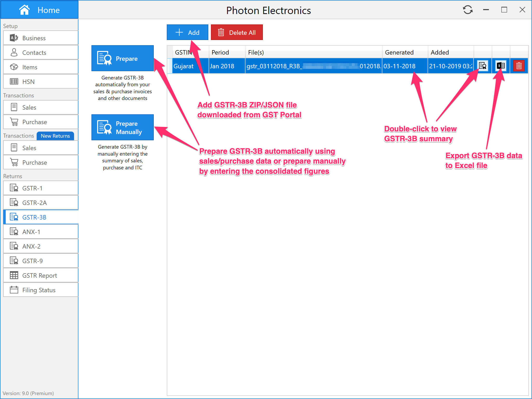
Task: Open Purchase under New Returns transactions
Action: pos(41,162)
